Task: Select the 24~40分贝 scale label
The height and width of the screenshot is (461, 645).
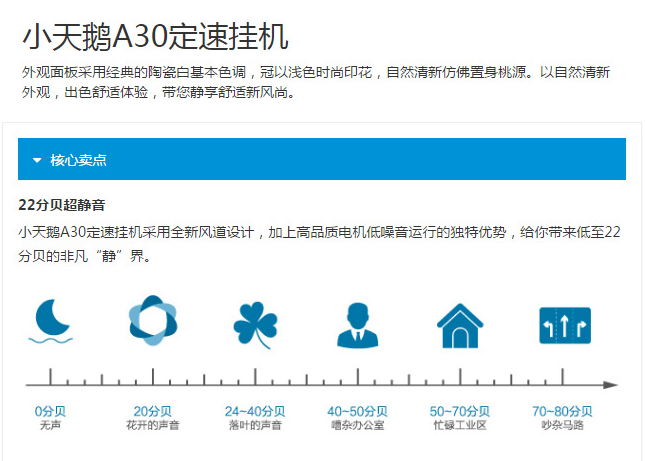Action: [254, 411]
